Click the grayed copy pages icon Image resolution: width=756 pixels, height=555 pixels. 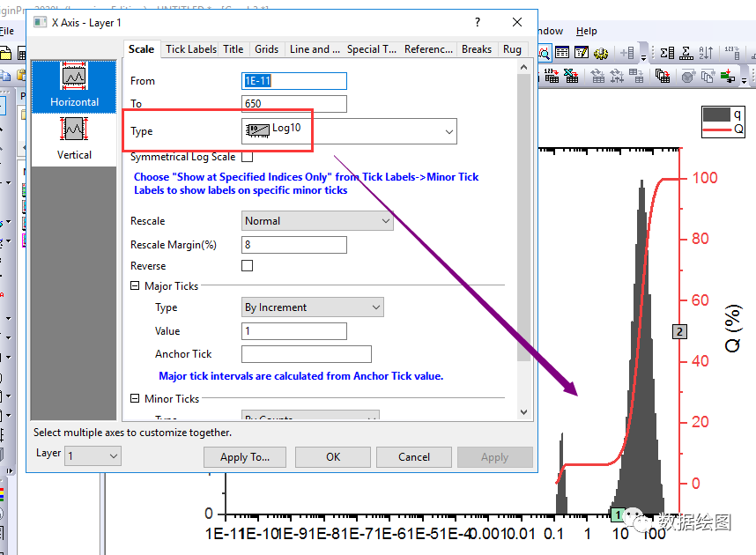click(x=708, y=76)
